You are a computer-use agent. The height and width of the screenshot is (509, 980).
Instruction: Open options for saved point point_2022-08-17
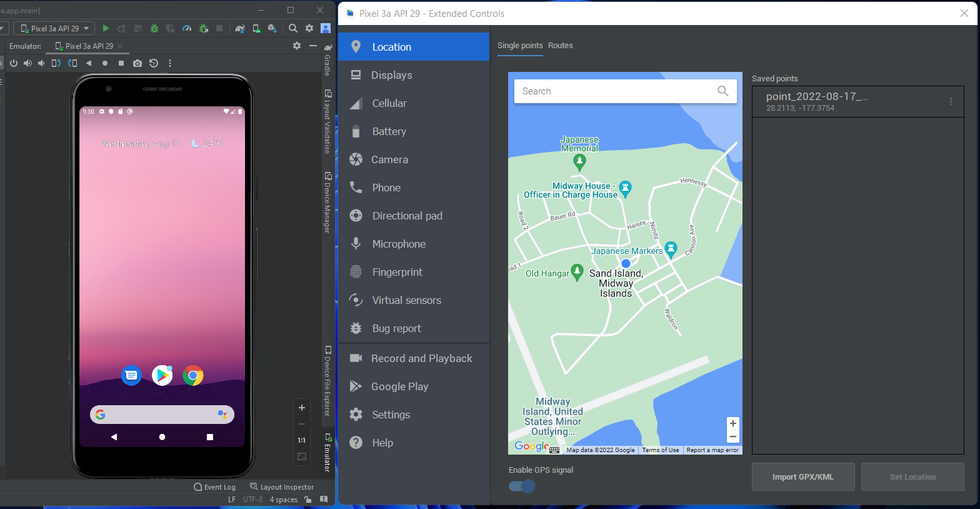coord(951,101)
